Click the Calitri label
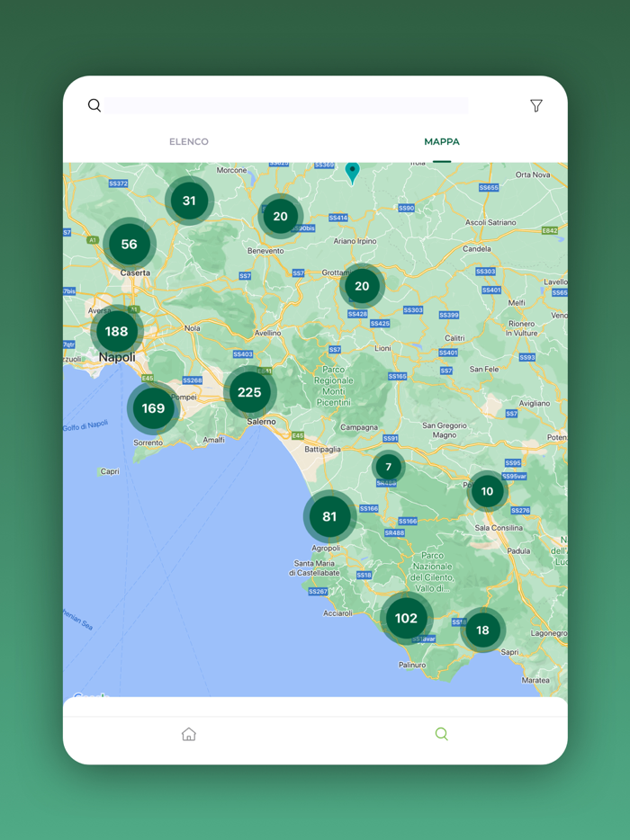The height and width of the screenshot is (840, 630). coord(454,338)
